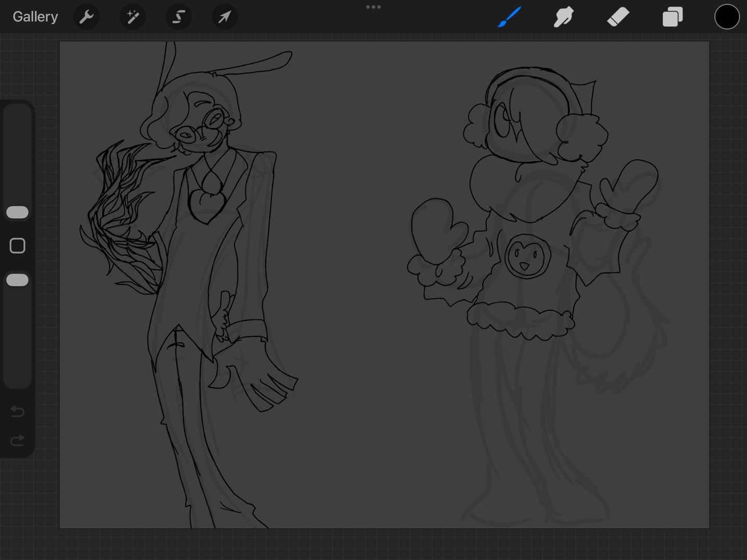
Task: Return to the Gallery
Action: (35, 17)
